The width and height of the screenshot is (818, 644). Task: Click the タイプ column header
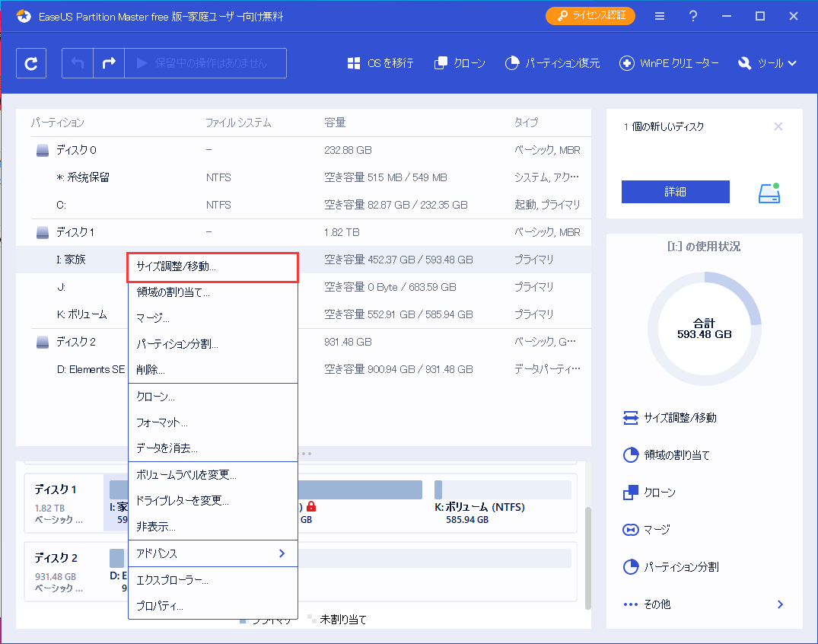526,123
